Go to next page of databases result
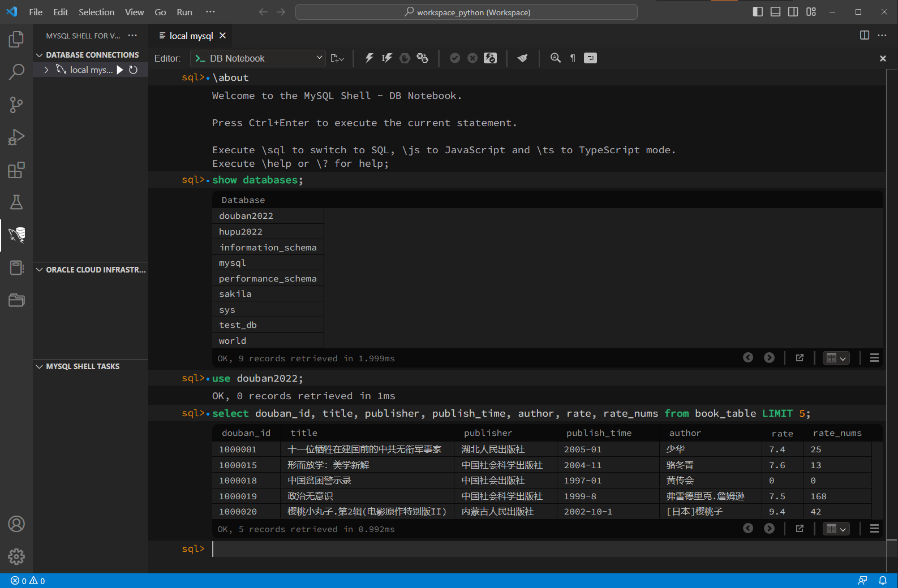Image resolution: width=898 pixels, height=588 pixels. pos(769,357)
